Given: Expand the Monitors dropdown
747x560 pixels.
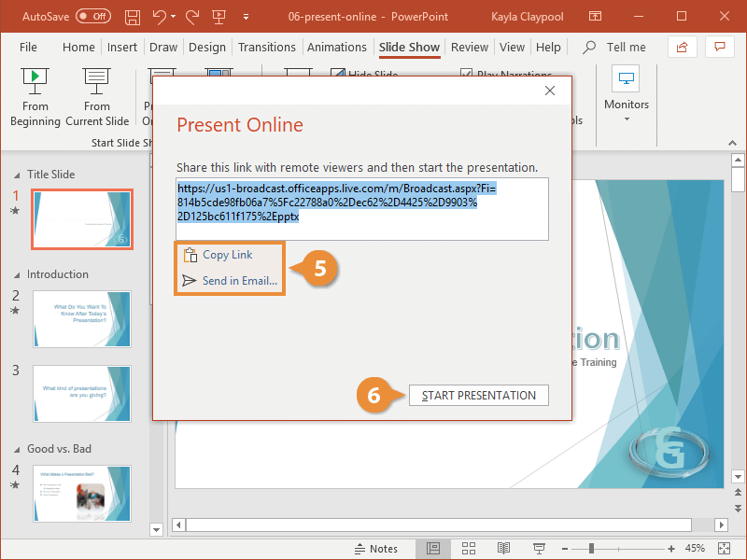Looking at the screenshot, I should point(626,119).
